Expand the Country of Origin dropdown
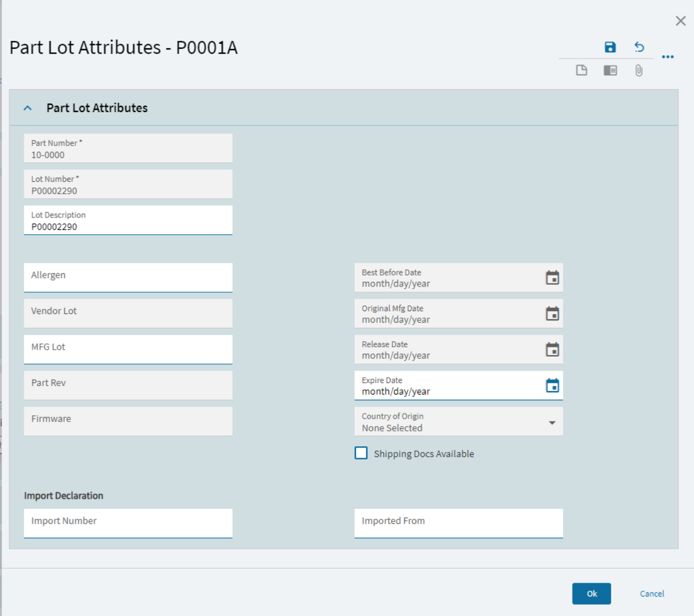The image size is (694, 616). tap(551, 423)
